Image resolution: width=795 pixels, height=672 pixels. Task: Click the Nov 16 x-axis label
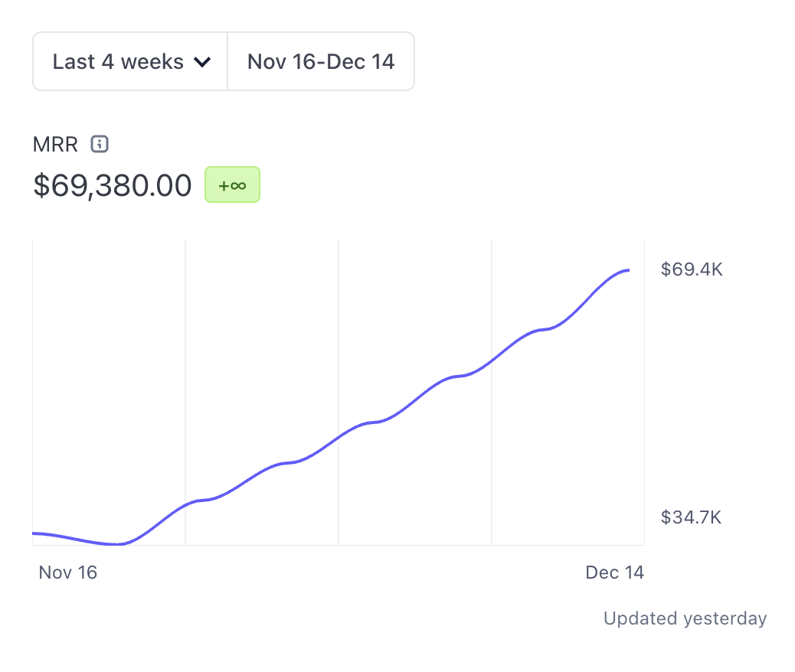pyautogui.click(x=68, y=573)
